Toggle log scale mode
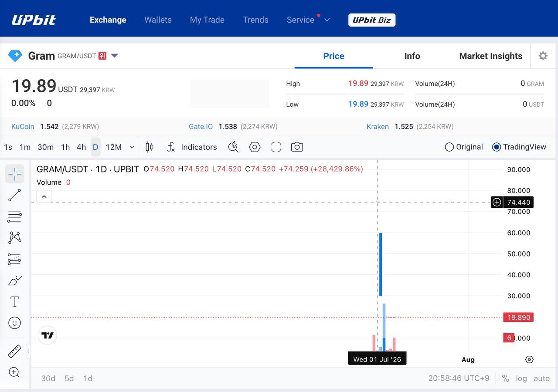This screenshot has width=558, height=392. point(521,378)
